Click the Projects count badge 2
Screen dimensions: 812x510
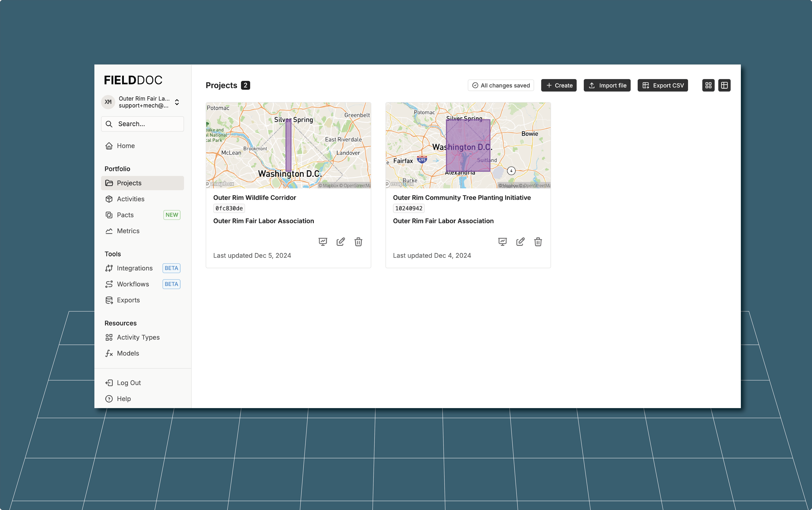(245, 85)
